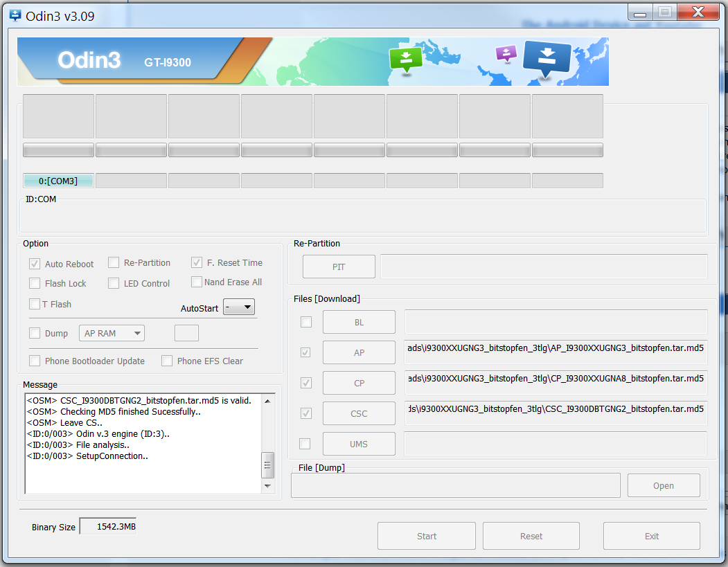
Task: Click "SetupConnection.." log line
Action: point(87,456)
